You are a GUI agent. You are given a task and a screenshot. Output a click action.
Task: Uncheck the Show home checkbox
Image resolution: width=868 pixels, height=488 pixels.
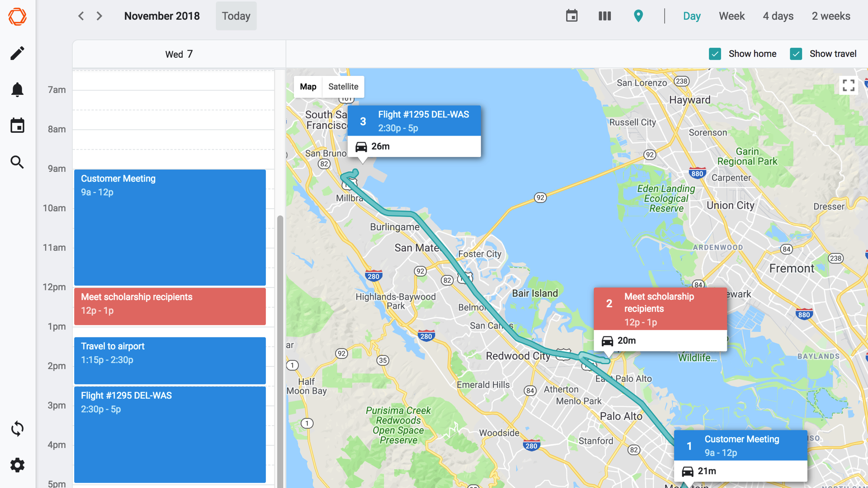tap(715, 54)
